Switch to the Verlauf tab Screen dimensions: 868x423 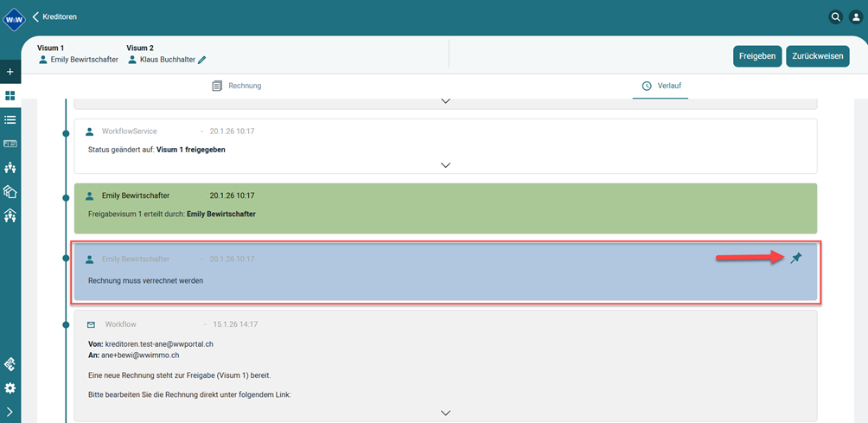click(661, 86)
